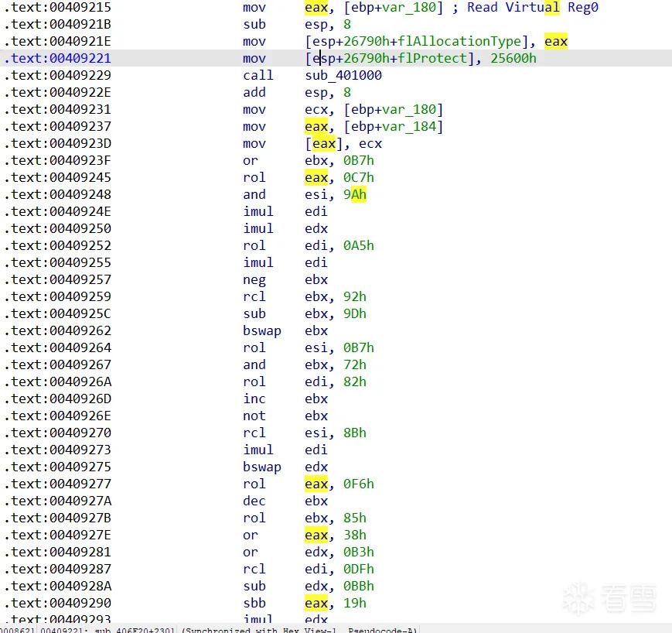The height and width of the screenshot is (633, 672).
Task: Select address .text:00409273
Action: pos(57,450)
